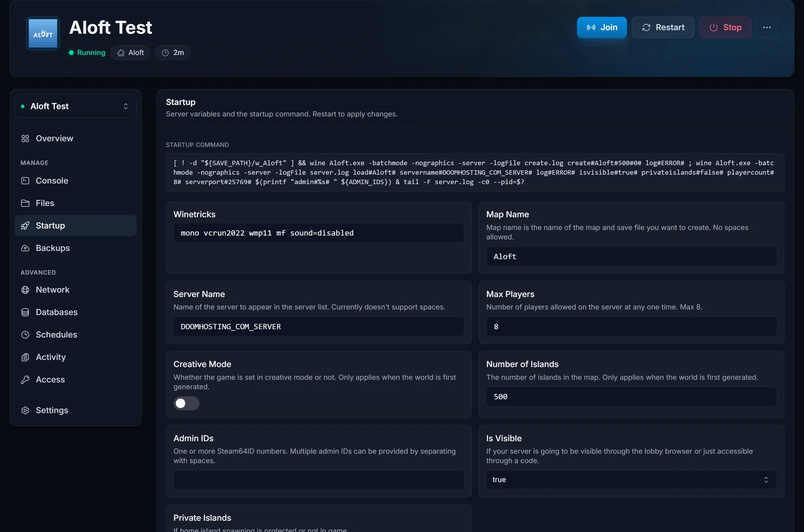Click the empty Admin IDs input field
Viewport: 804px width, 532px height.
click(319, 480)
